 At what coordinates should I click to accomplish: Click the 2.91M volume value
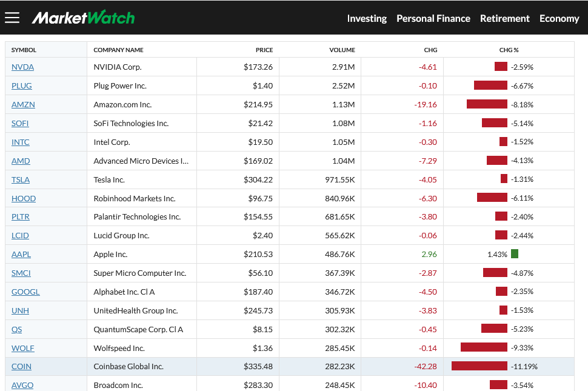point(343,67)
